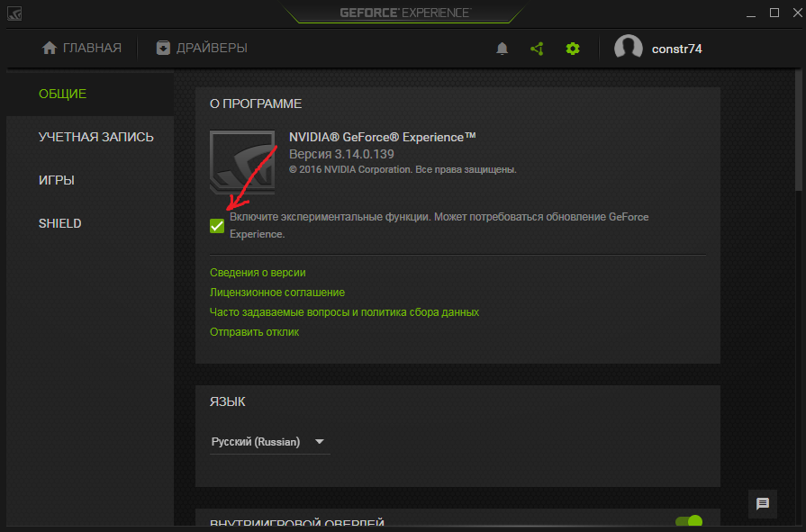Screen dimensions: 806x532
Task: Click the green share icon
Action: [x=537, y=49]
